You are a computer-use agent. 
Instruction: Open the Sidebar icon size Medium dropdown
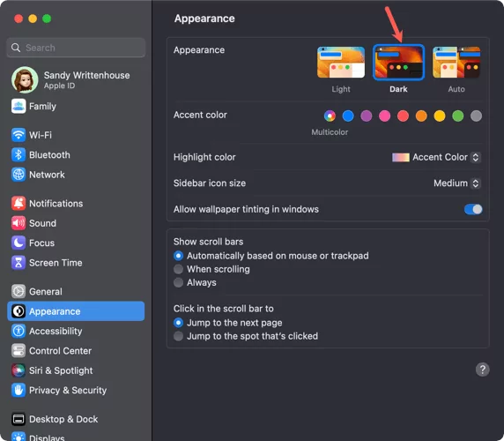coord(457,183)
